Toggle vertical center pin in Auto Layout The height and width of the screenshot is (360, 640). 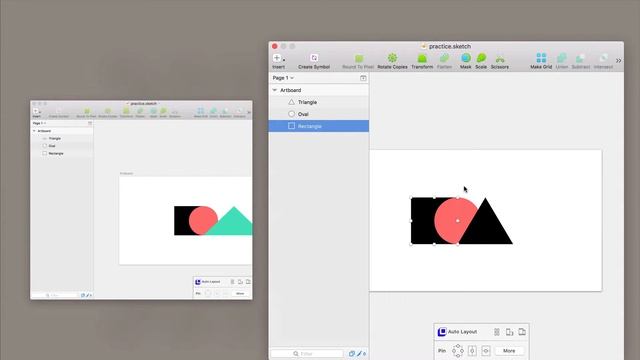click(x=472, y=351)
